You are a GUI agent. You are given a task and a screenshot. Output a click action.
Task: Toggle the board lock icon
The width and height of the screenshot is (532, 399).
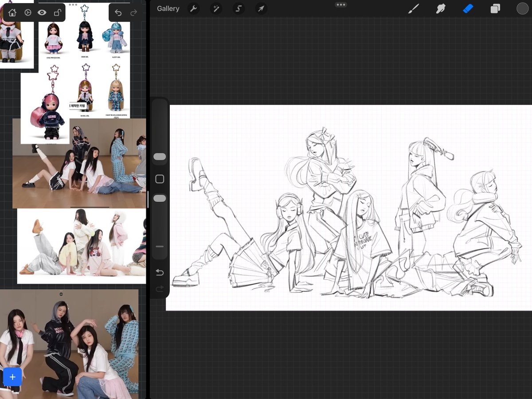(57, 13)
